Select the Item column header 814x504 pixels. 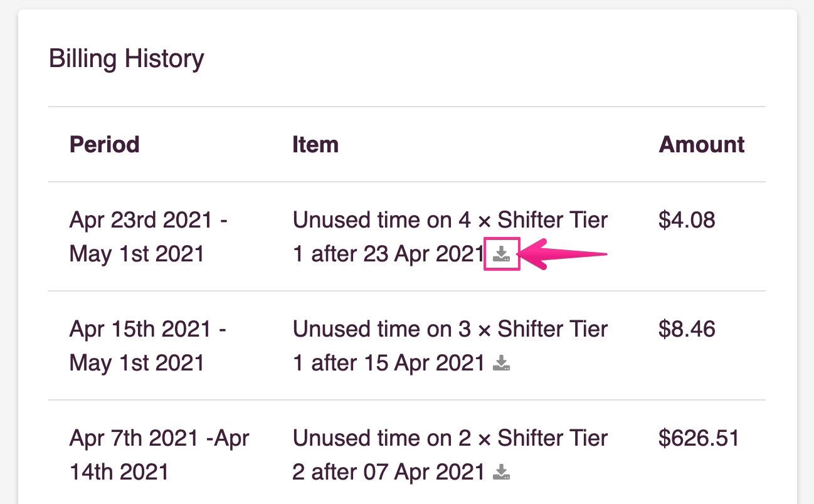[x=315, y=145]
